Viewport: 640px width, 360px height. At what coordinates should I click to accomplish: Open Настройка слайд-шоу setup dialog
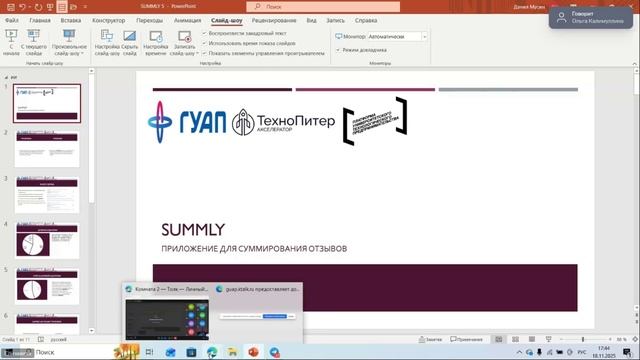coord(107,42)
